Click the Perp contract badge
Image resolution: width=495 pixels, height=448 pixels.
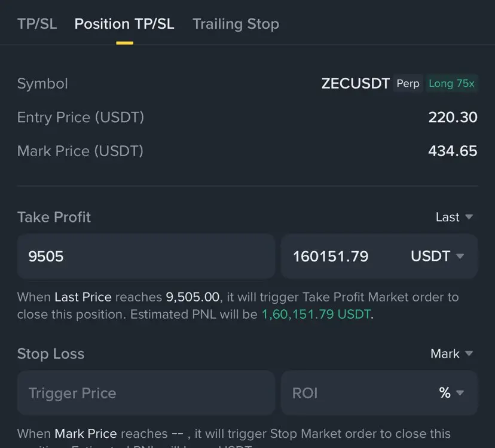[x=408, y=83]
